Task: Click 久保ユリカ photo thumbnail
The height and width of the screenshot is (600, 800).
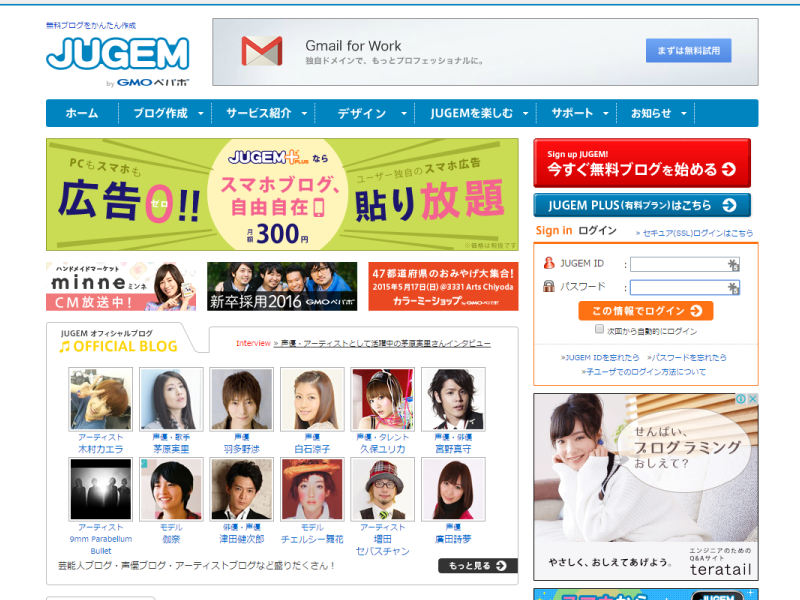Action: [383, 399]
